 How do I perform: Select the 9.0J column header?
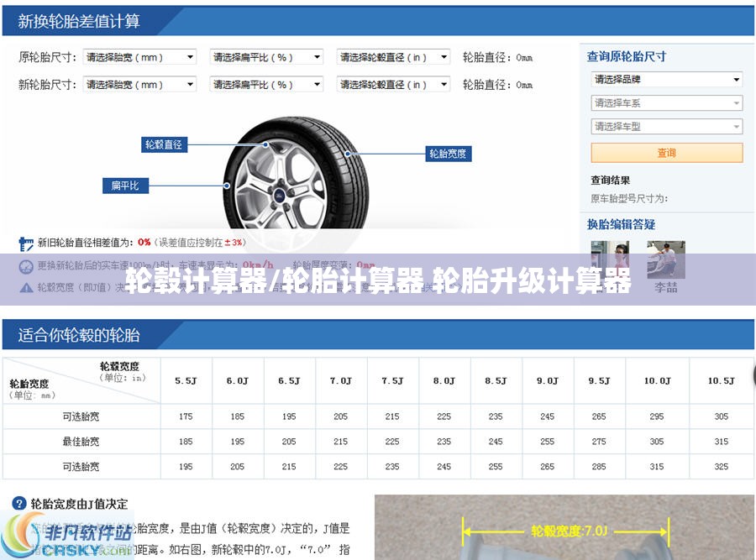pos(547,380)
